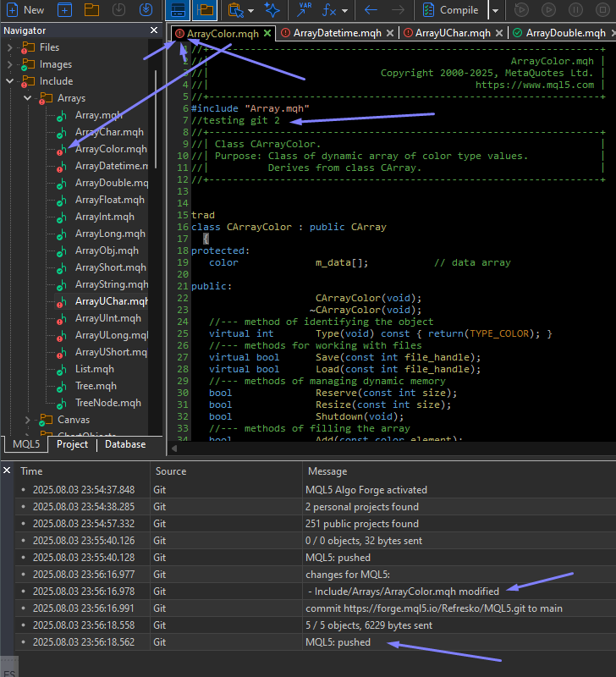Screen dimensions: 616x677
Task: Expand the Files folder in Navigator
Action: pyautogui.click(x=10, y=47)
